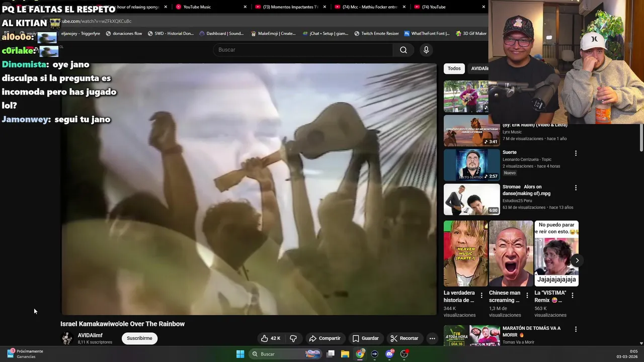Image resolution: width=644 pixels, height=362 pixels.
Task: Share the video via Compartir button
Action: [325, 338]
